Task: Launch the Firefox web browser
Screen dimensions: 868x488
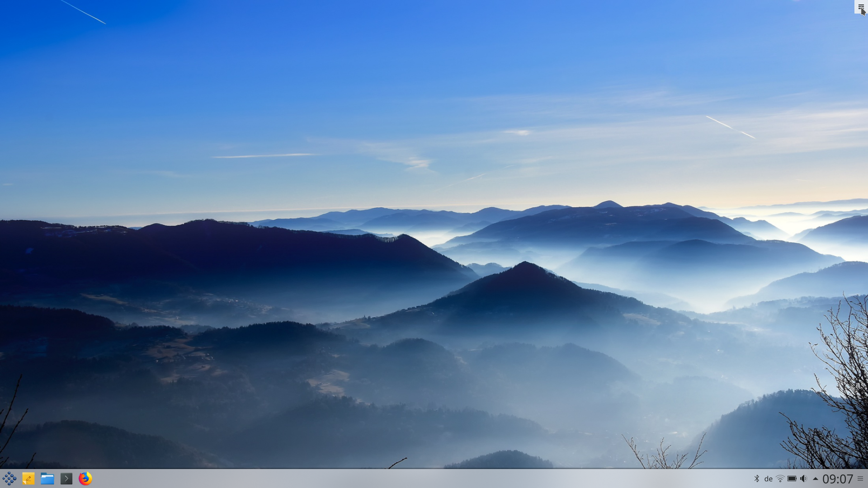Action: coord(85,479)
